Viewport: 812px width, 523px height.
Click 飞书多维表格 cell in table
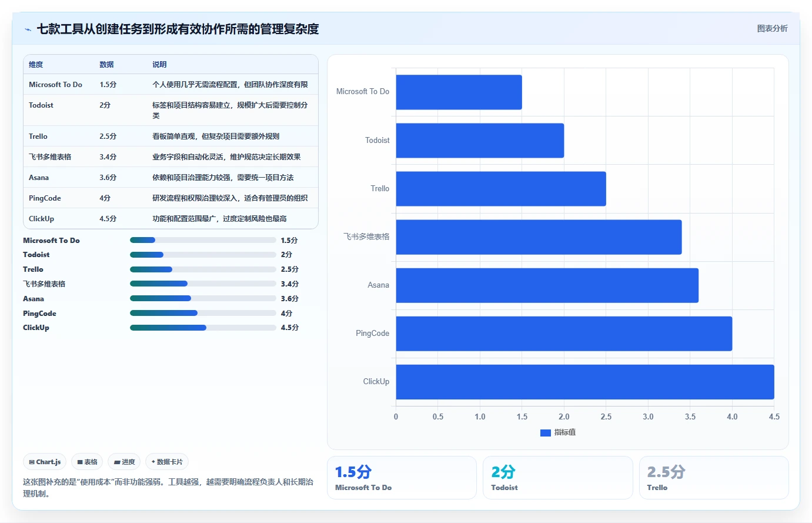pos(50,157)
